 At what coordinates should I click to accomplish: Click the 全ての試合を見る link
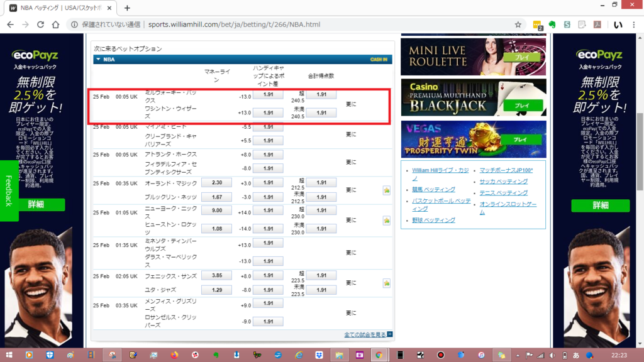tap(365, 334)
